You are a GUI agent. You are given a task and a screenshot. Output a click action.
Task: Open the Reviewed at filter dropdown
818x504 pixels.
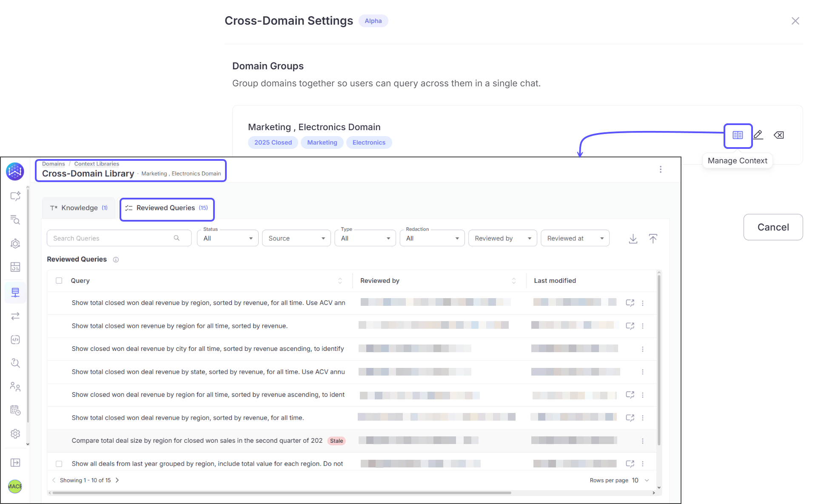pyautogui.click(x=575, y=238)
